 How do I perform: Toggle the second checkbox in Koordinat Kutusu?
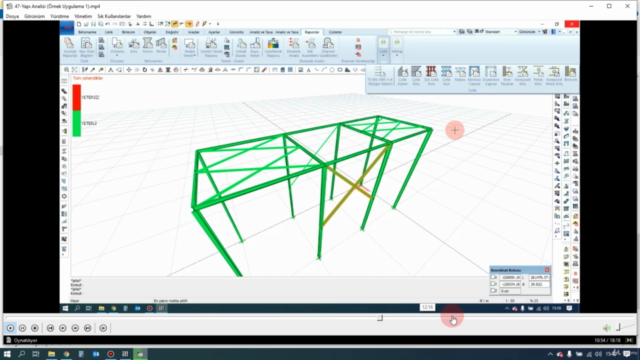(x=493, y=284)
